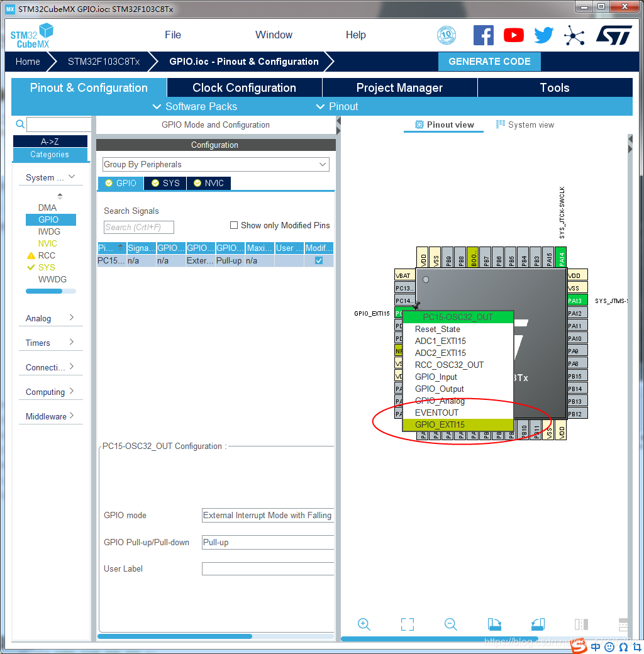The image size is (644, 654).
Task: Expand the Software Packs dropdown
Action: tap(195, 106)
